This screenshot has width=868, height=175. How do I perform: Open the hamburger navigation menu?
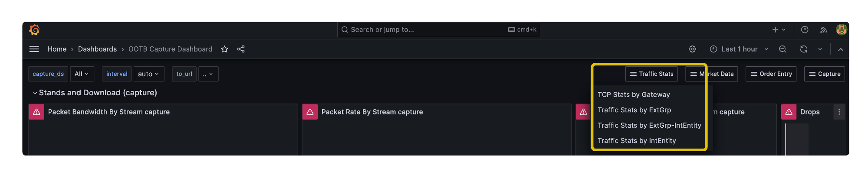pyautogui.click(x=34, y=49)
